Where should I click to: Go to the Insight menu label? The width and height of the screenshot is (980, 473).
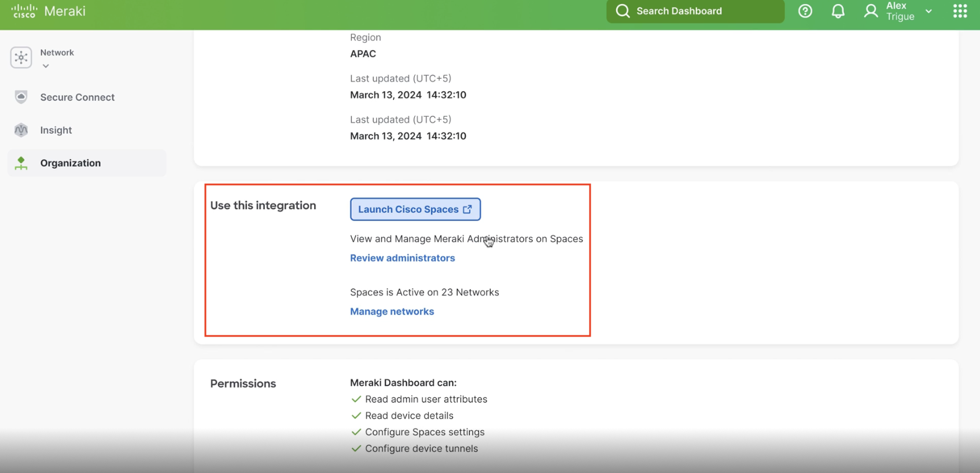click(56, 130)
